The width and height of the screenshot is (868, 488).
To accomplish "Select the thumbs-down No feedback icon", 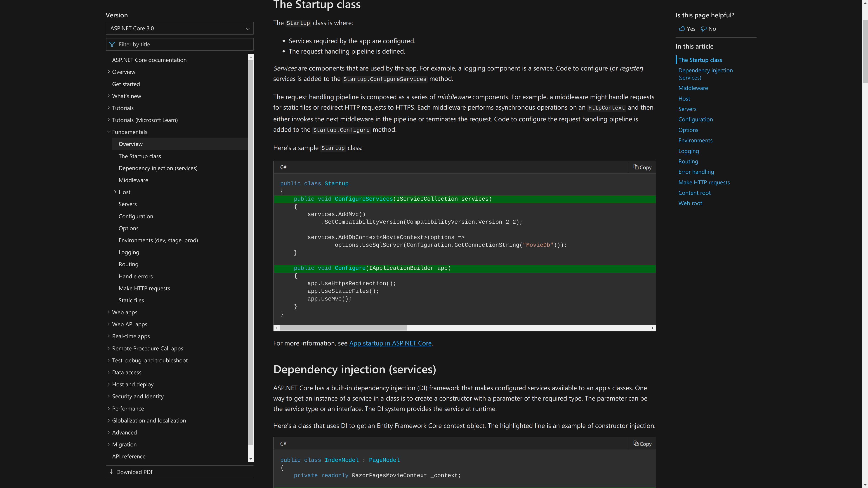I will [704, 29].
